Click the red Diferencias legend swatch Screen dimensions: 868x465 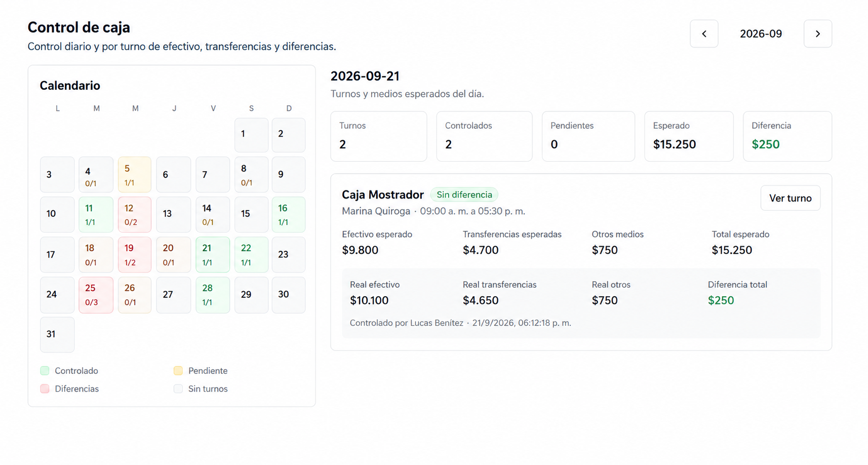45,389
